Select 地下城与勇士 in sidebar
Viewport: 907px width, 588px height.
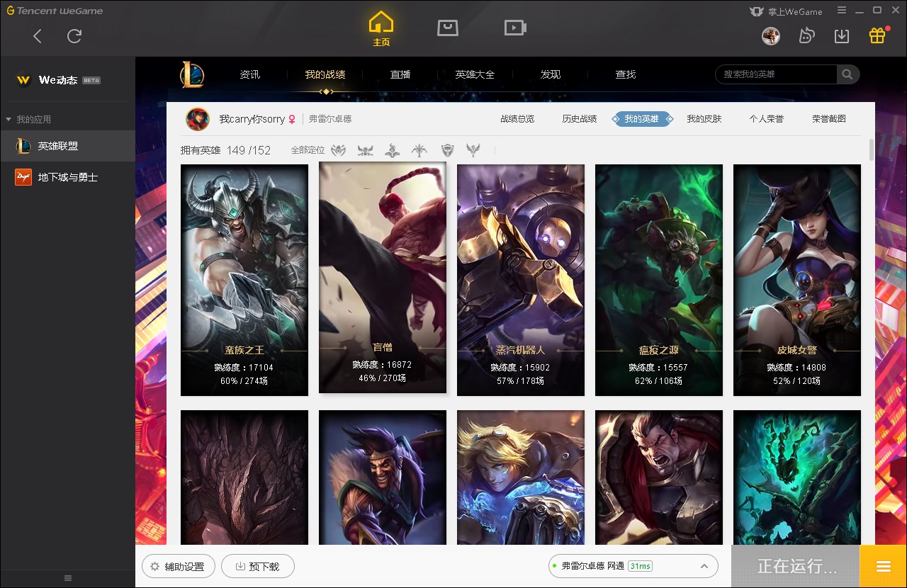(67, 177)
